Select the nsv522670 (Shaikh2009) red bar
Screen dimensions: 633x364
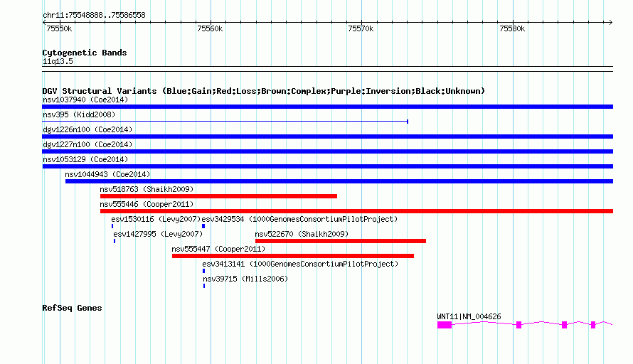click(x=340, y=241)
